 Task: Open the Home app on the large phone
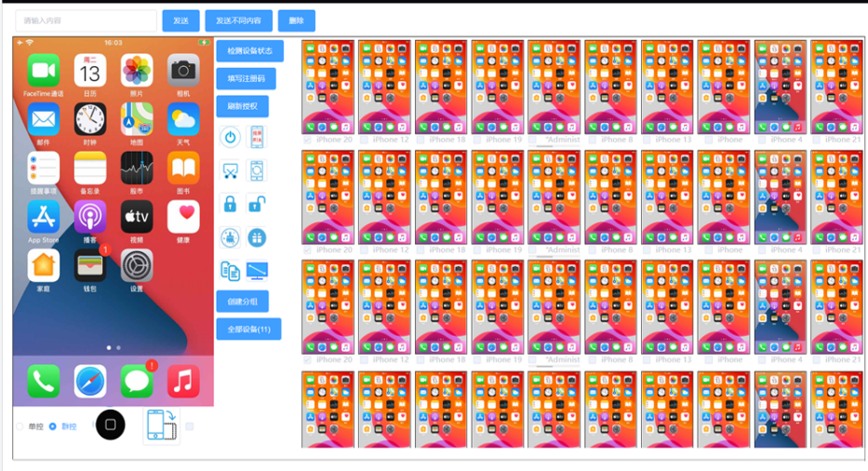[43, 265]
